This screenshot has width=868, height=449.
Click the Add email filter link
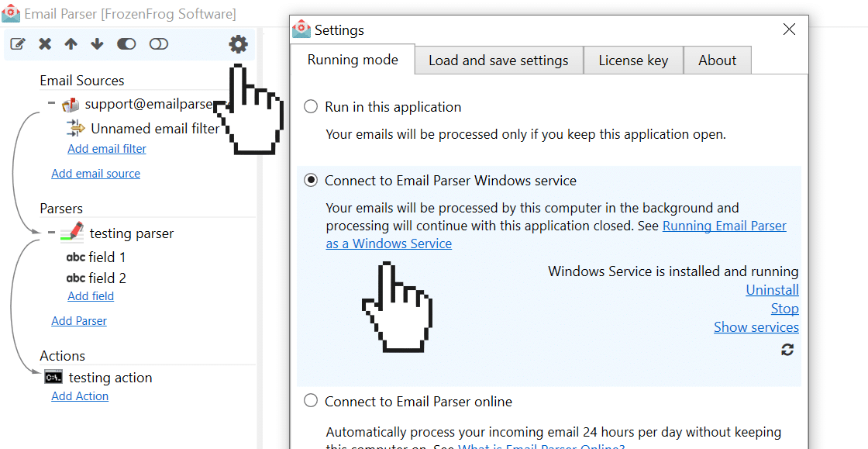coord(107,148)
